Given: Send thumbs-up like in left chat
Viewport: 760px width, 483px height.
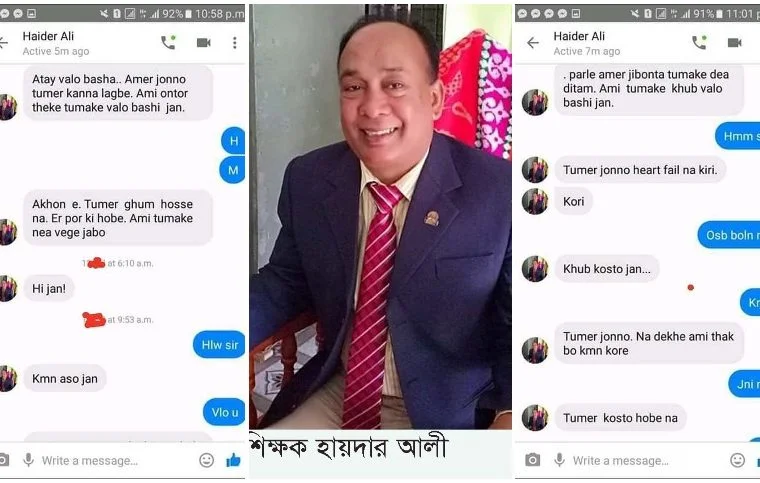Looking at the screenshot, I should 234,460.
